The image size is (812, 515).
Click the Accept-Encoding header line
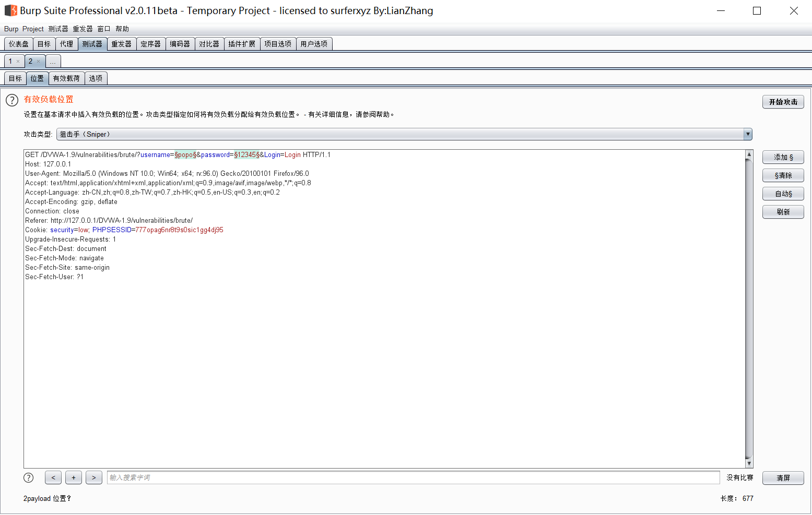pyautogui.click(x=71, y=202)
